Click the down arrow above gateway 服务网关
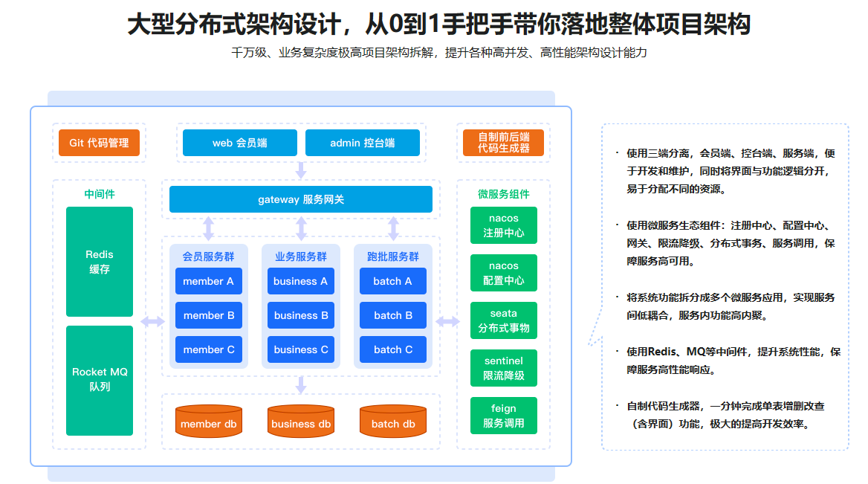 pyautogui.click(x=301, y=170)
